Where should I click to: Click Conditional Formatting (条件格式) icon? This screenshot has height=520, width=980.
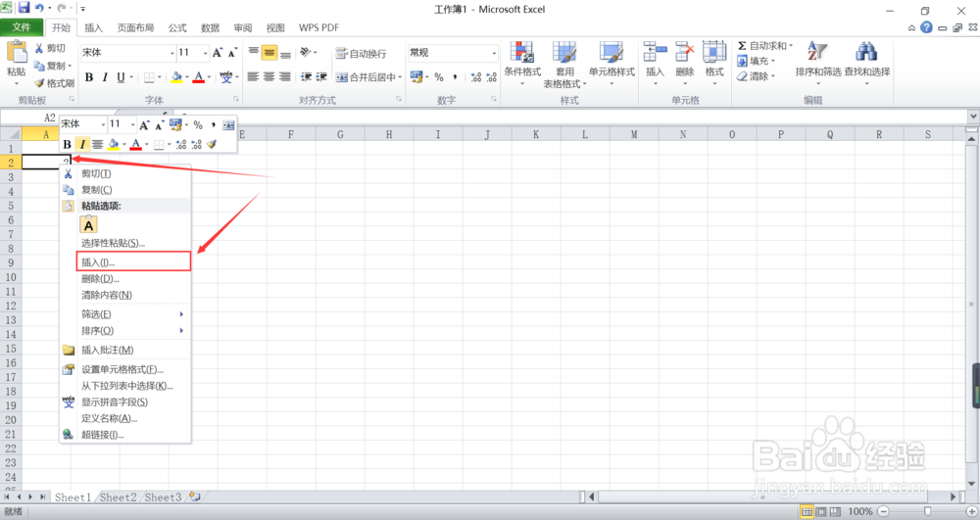(x=522, y=53)
